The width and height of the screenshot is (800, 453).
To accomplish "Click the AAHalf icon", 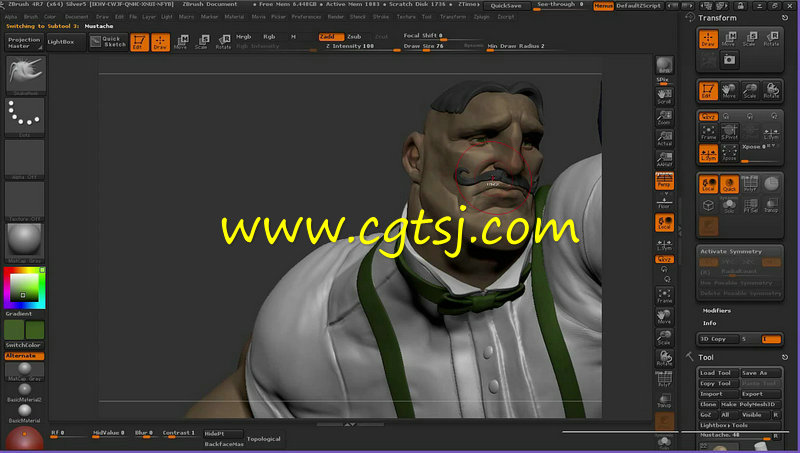I will point(664,160).
